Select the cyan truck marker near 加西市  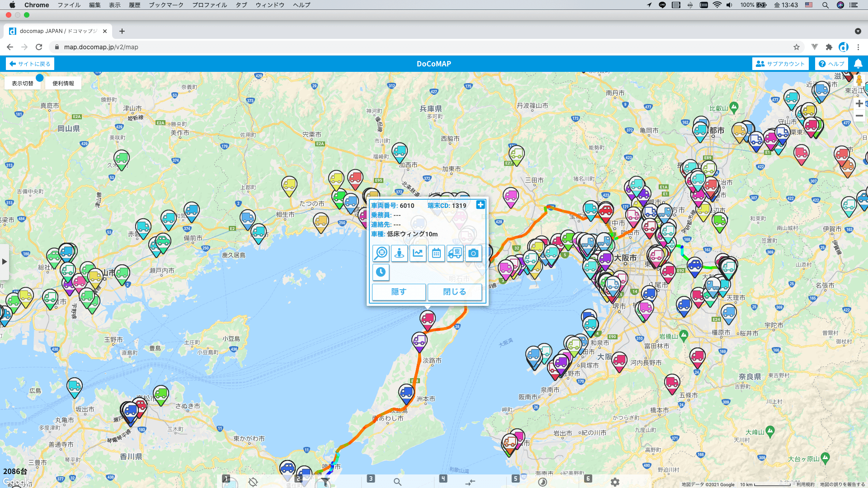coord(399,151)
